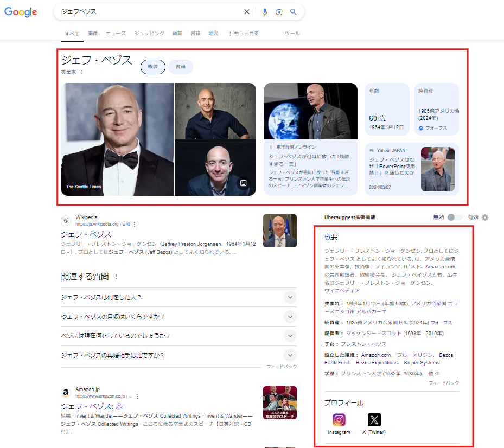Click the Google logo
This screenshot has height=448, width=504.
click(21, 12)
